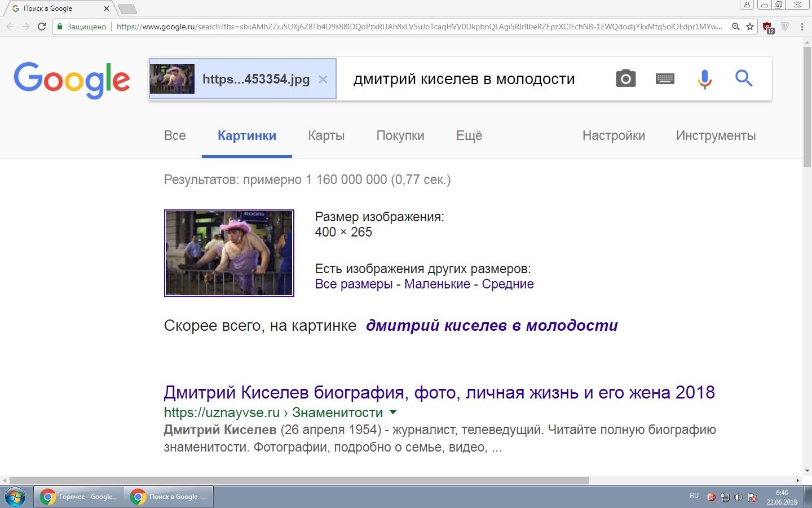Close the 'Поиск в Google' browser tab

pos(106,8)
